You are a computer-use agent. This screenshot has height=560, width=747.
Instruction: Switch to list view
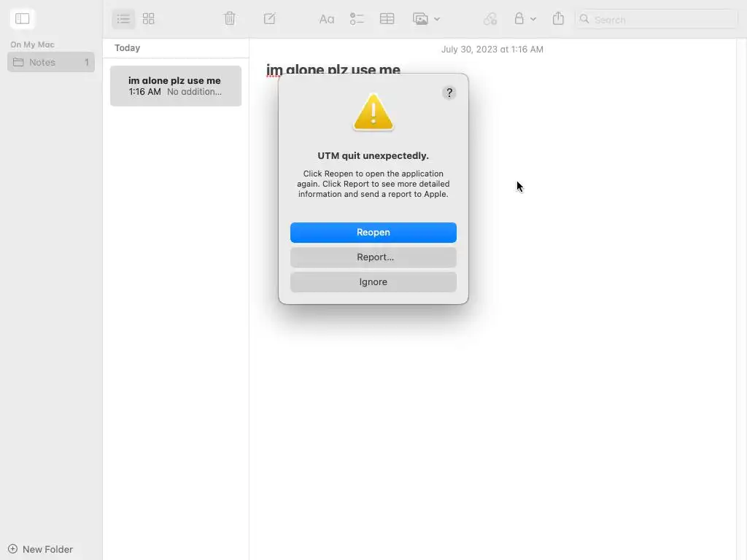(x=123, y=19)
